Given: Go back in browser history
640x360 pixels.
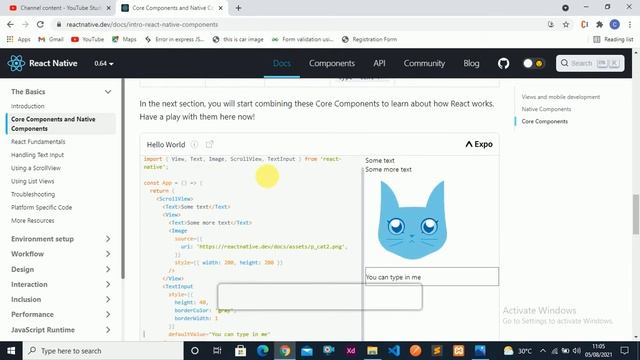Looking at the screenshot, I should [10, 24].
